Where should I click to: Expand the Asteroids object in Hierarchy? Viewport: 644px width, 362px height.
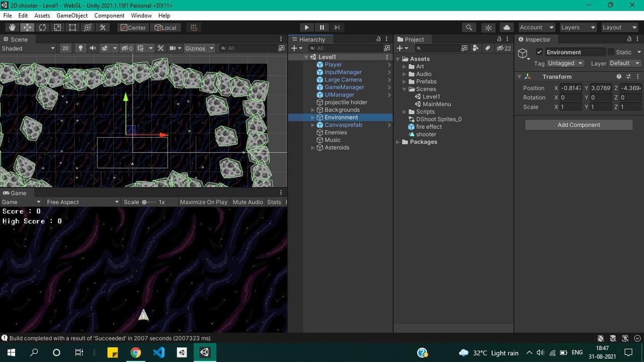(313, 148)
